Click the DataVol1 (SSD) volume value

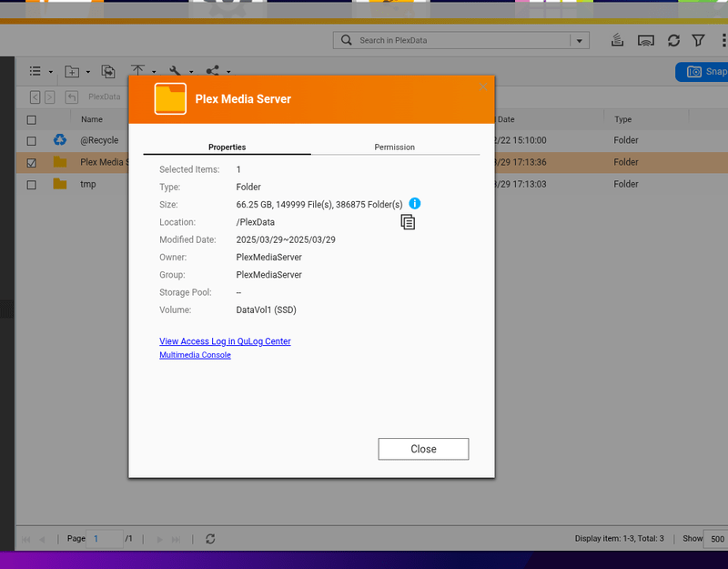(x=266, y=310)
